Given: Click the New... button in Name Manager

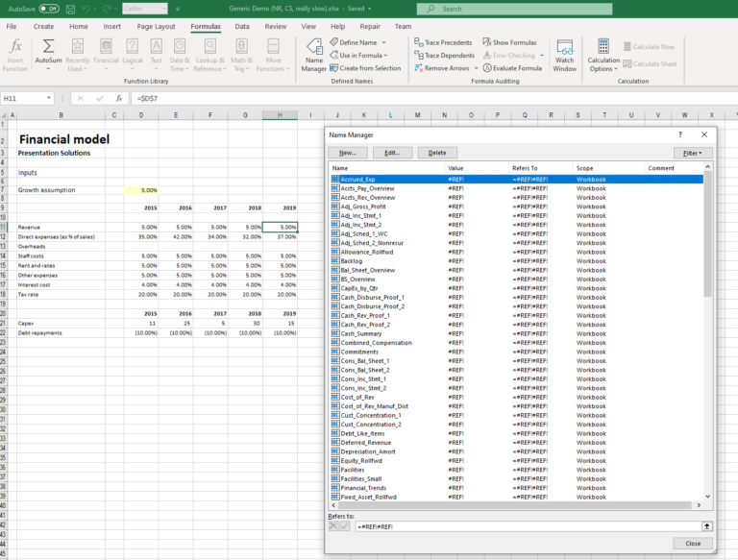Looking at the screenshot, I should pos(348,153).
